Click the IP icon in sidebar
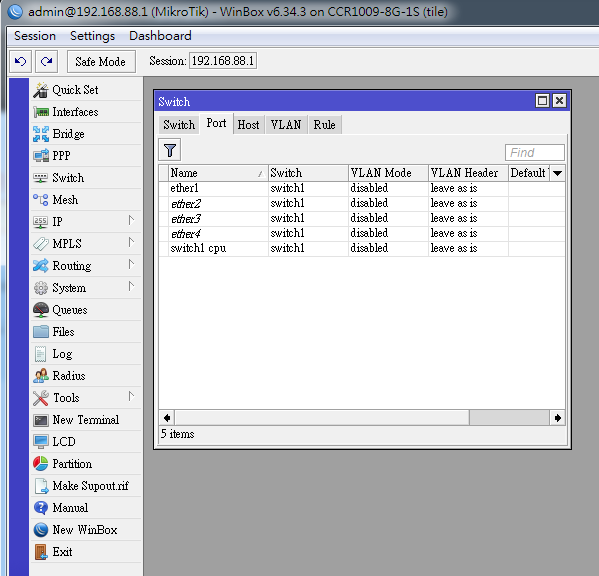Screen dimensions: 599x576 click(x=40, y=222)
